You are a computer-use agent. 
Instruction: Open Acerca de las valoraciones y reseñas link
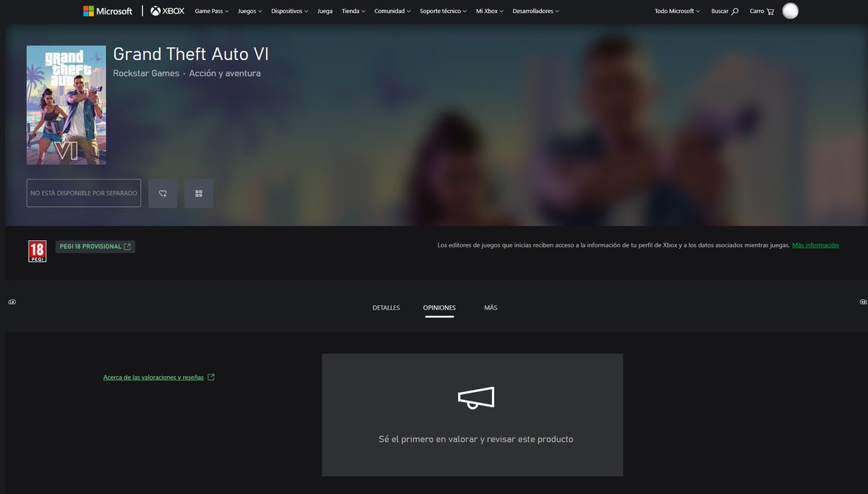click(159, 378)
